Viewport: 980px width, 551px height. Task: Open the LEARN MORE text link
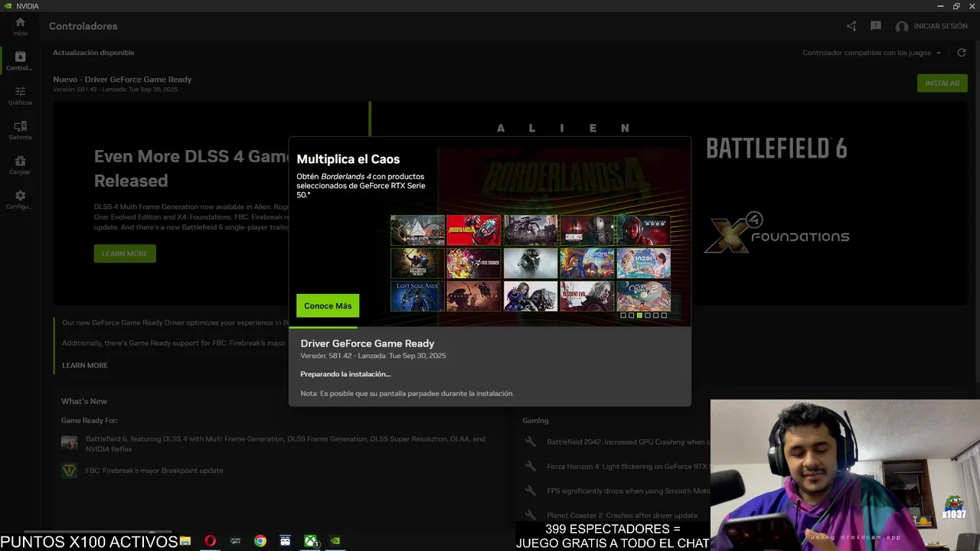(x=85, y=365)
